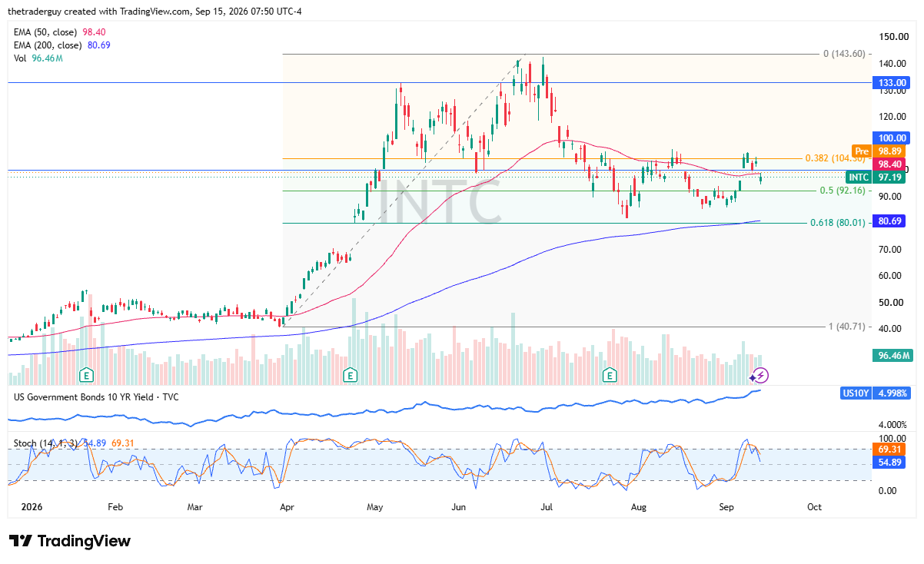Click the earnings E marker near February
Image resolution: width=924 pixels, height=564 pixels.
87,375
